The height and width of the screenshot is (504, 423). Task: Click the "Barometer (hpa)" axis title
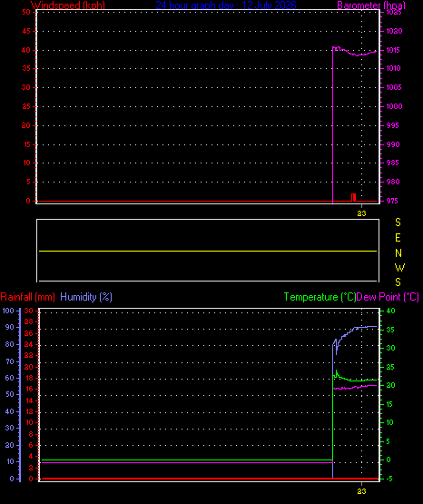(371, 5)
